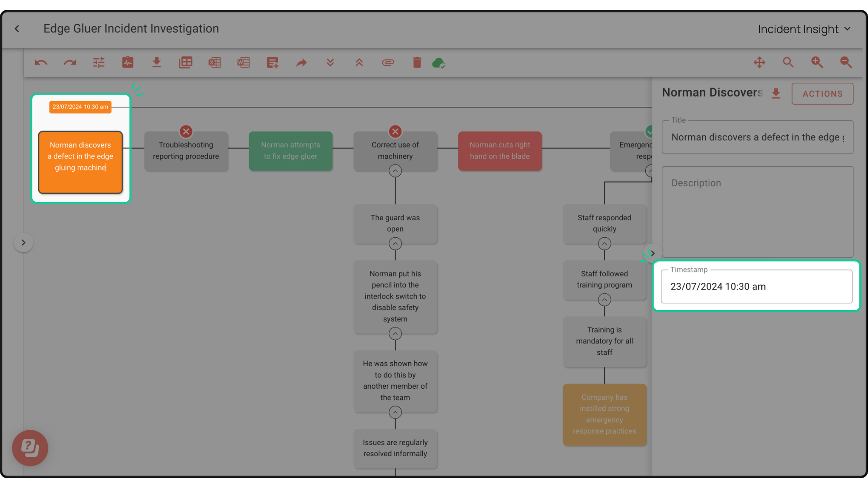Zoom in with the magnifier plus icon
The image size is (868, 488).
(x=817, y=62)
